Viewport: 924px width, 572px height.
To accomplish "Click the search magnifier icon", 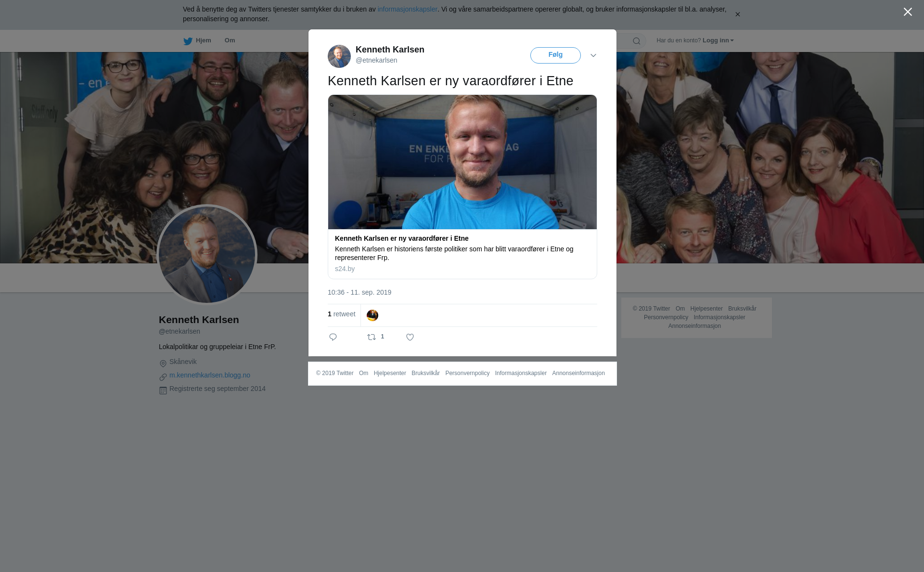I will (637, 41).
